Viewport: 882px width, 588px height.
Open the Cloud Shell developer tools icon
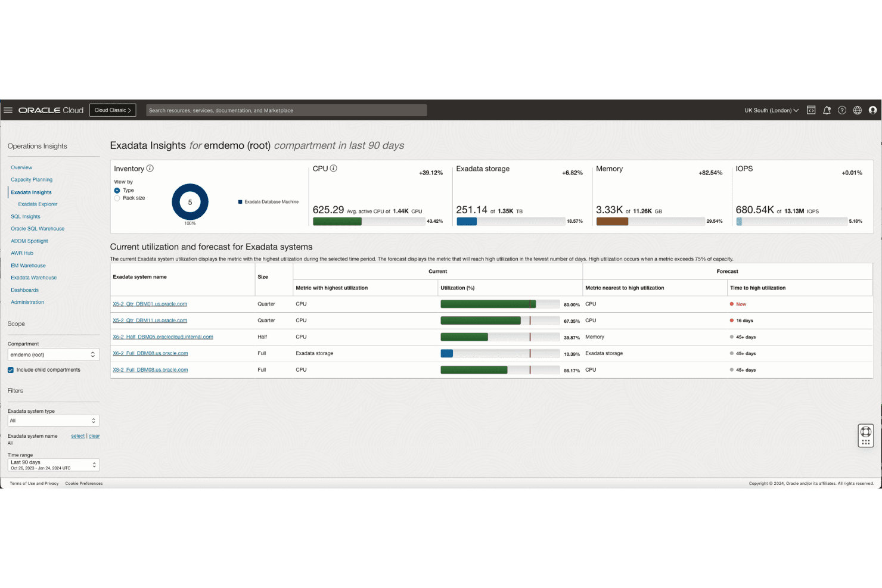[811, 110]
